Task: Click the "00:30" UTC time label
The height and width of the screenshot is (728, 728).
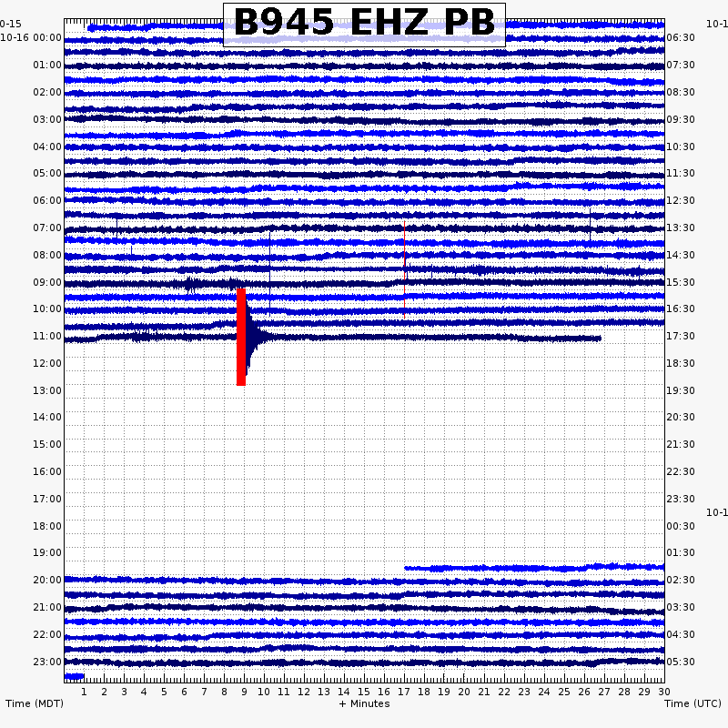Action: click(x=681, y=526)
